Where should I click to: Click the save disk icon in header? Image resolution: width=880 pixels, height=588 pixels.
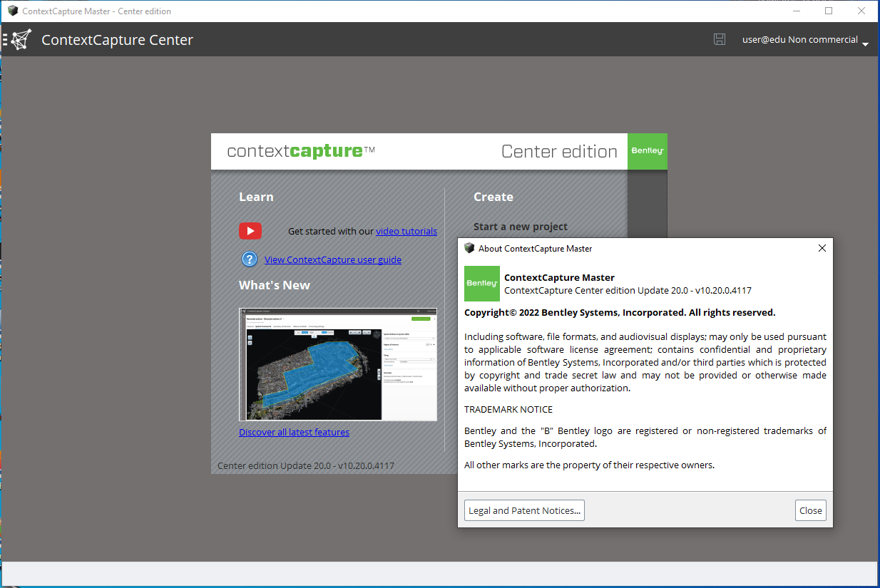pos(720,40)
